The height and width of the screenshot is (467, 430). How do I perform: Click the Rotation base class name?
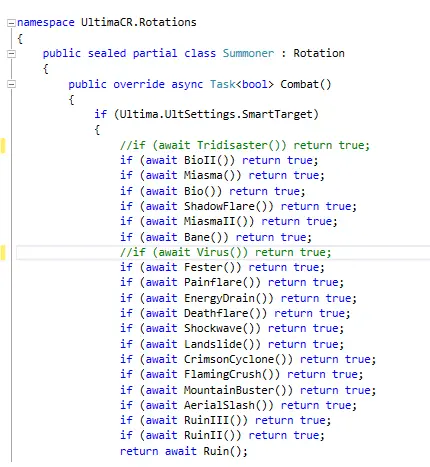[x=319, y=53]
